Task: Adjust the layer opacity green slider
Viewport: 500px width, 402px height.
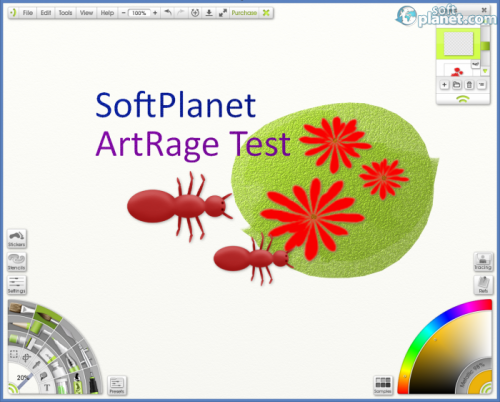Action: [x=486, y=46]
